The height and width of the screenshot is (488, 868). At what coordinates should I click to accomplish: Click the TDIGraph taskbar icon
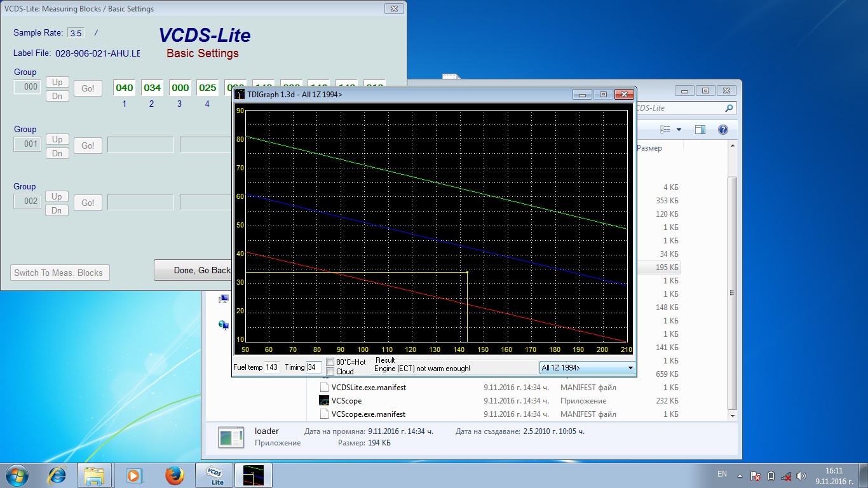pos(253,475)
